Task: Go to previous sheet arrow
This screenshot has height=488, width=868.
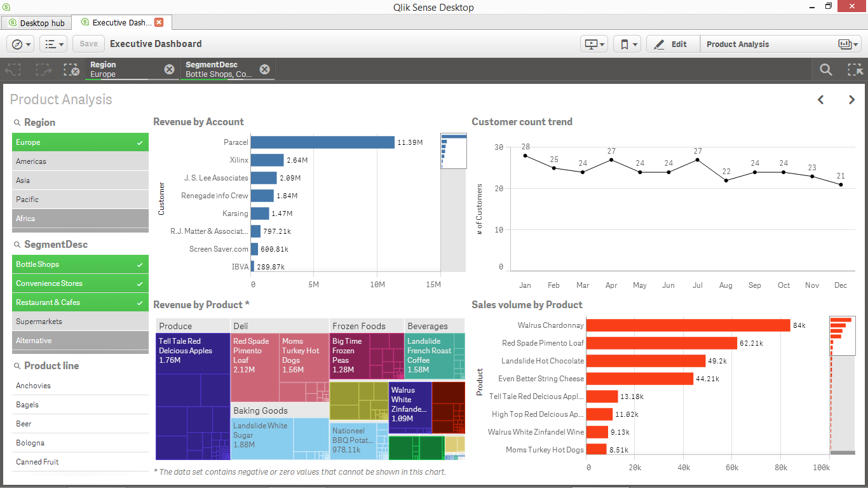Action: click(820, 100)
